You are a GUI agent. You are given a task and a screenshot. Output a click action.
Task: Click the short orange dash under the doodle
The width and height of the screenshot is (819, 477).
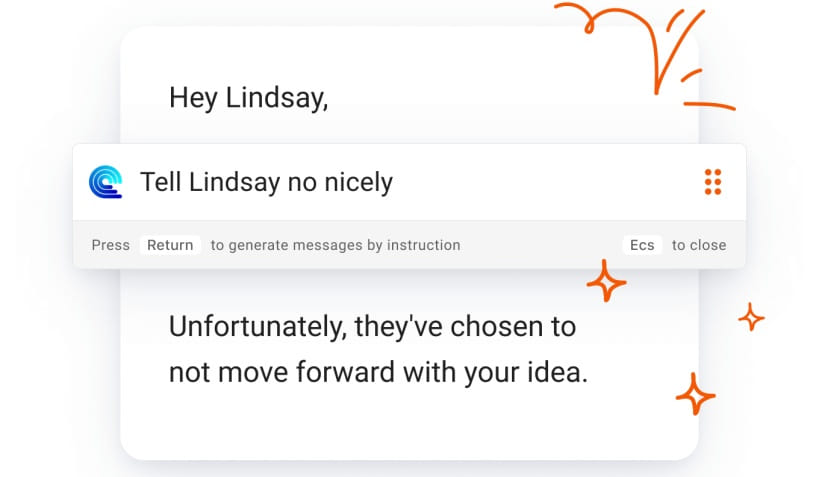(x=710, y=105)
